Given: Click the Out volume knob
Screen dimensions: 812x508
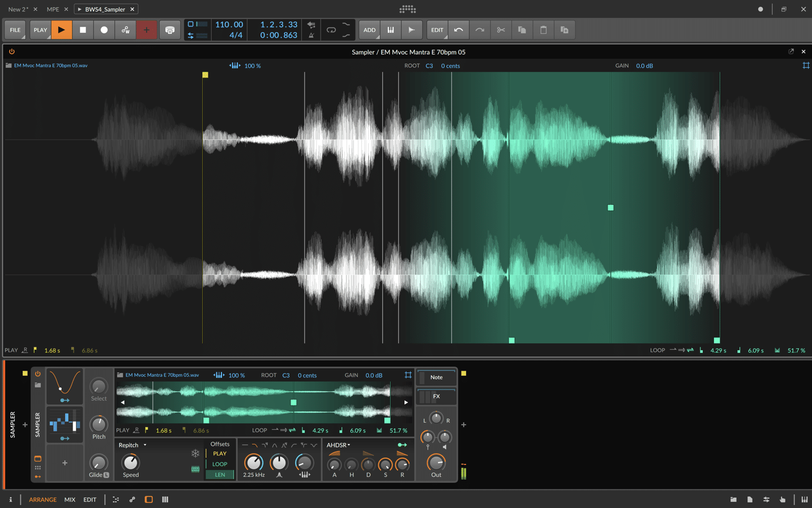Looking at the screenshot, I should pyautogui.click(x=436, y=462).
